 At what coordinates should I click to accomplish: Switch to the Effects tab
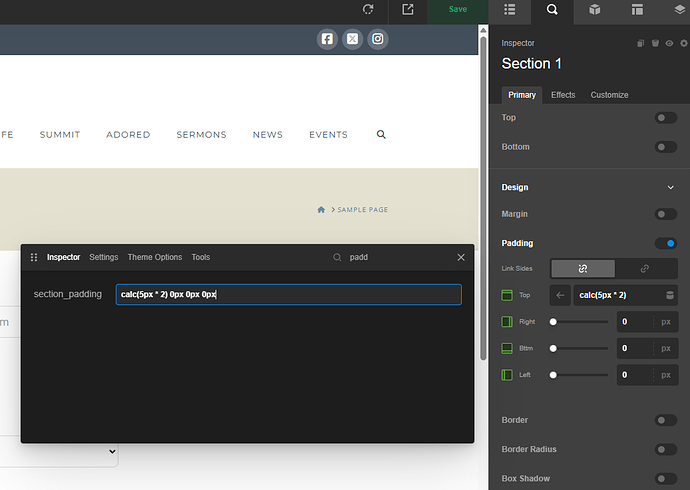(563, 95)
